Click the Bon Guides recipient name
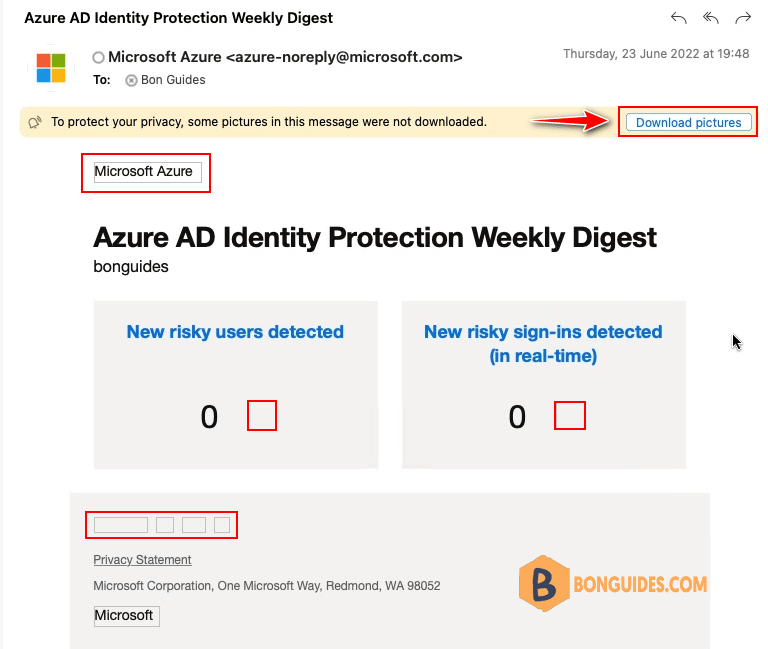 [x=173, y=80]
